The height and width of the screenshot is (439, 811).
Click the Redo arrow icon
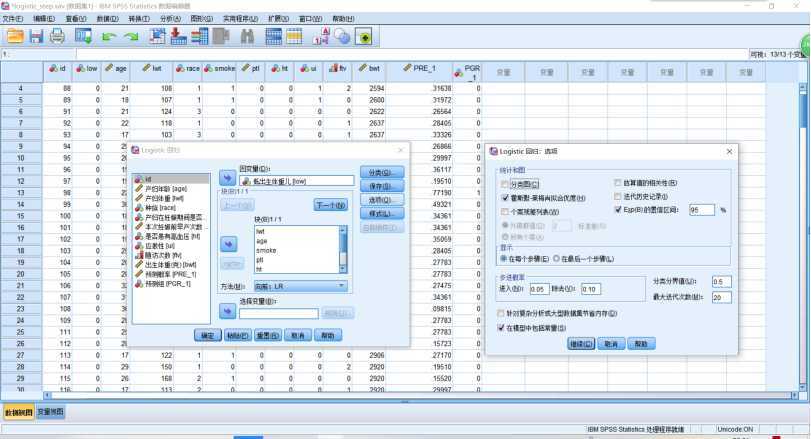point(131,36)
